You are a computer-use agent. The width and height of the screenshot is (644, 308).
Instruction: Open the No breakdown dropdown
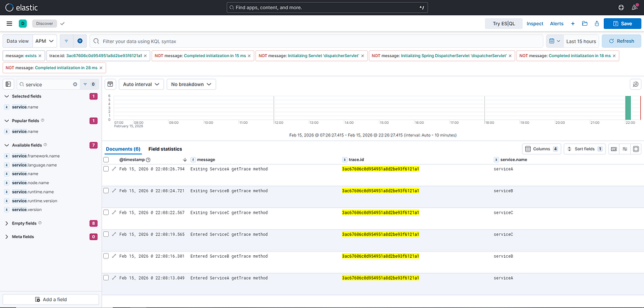point(191,84)
